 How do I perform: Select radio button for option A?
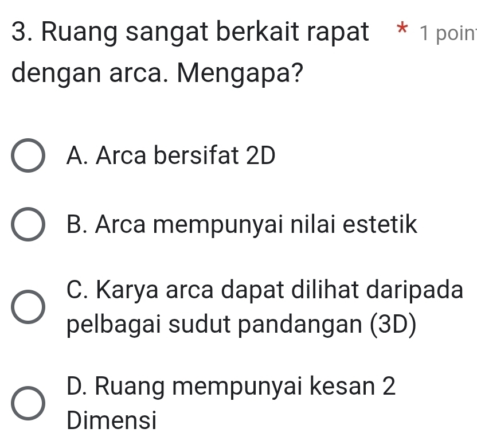pyautogui.click(x=28, y=156)
